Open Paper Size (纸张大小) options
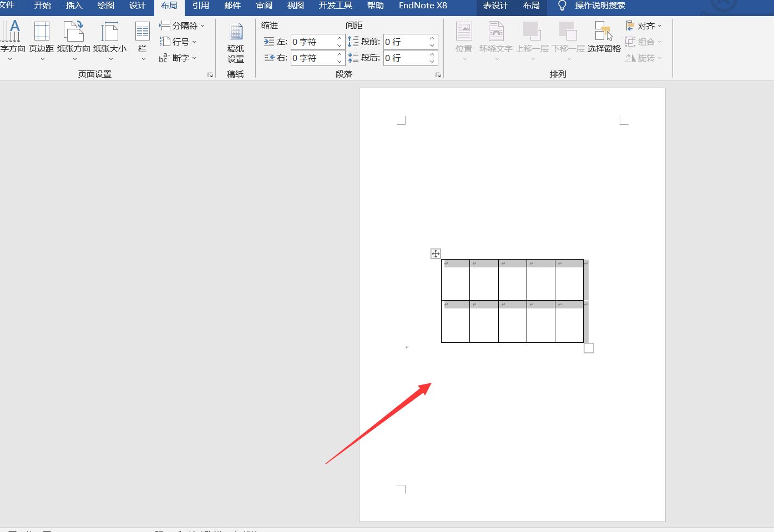The width and height of the screenshot is (774, 532). [110, 40]
